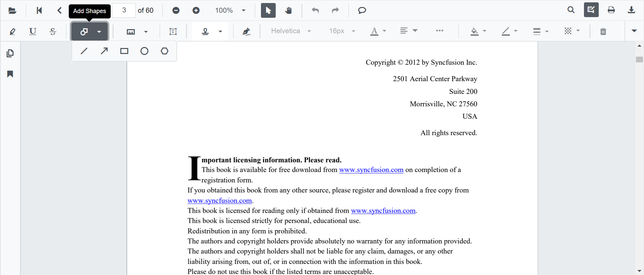
Task: Activate the text selection pointer tool
Action: pyautogui.click(x=268, y=10)
